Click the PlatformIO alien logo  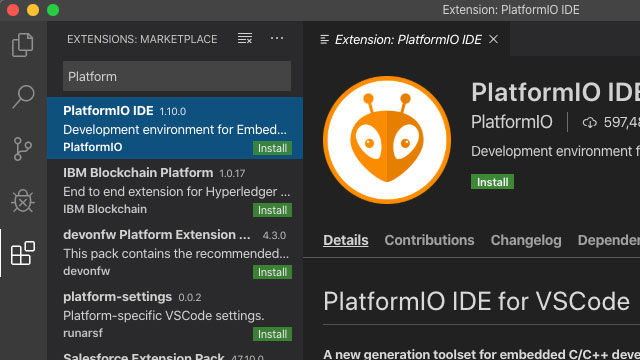(x=387, y=140)
